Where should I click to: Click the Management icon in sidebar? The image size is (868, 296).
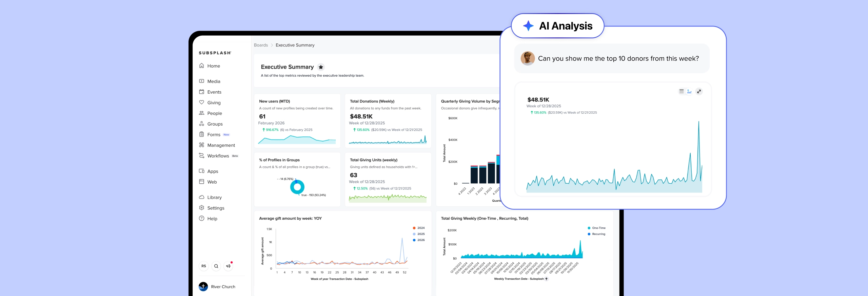[x=201, y=145]
